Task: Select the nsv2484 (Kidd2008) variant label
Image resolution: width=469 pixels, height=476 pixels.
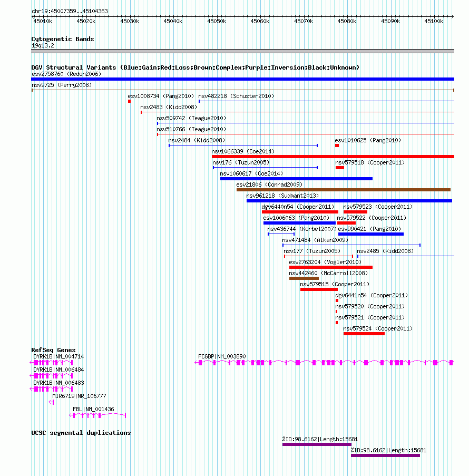Action: [197, 141]
